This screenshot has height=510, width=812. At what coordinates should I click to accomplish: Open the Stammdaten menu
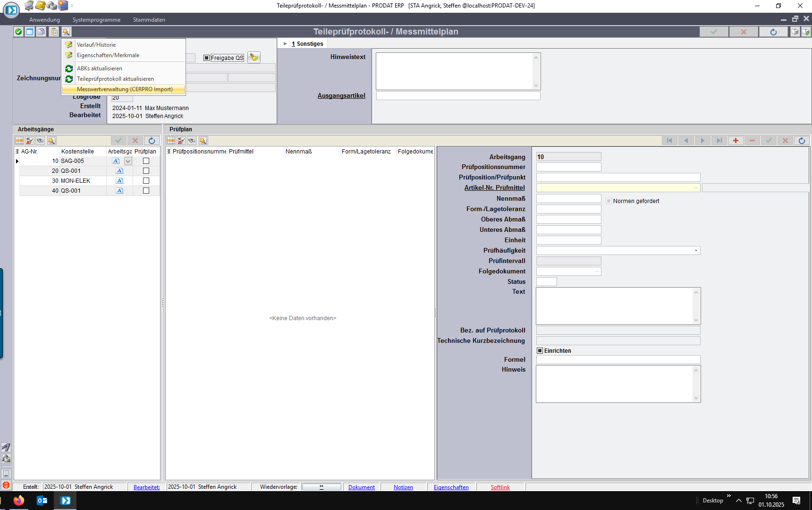[149, 20]
